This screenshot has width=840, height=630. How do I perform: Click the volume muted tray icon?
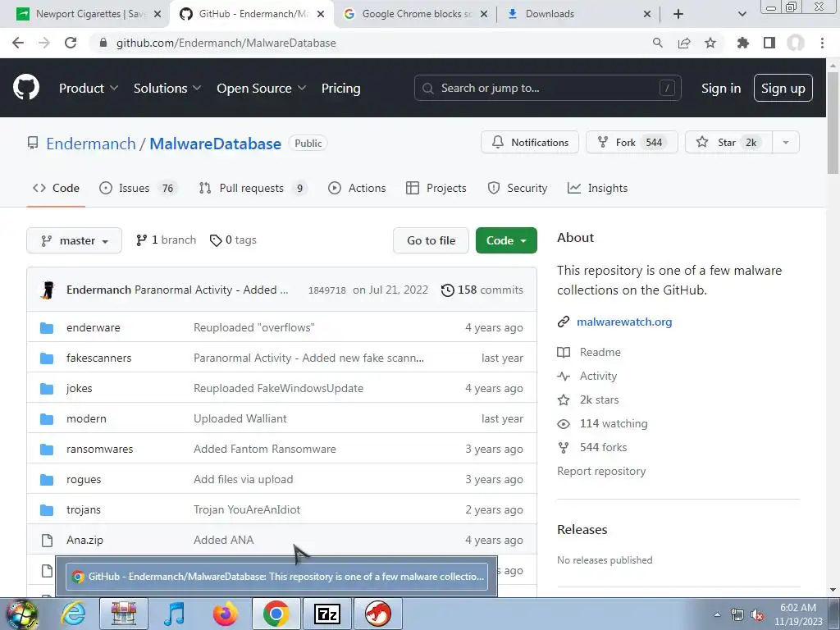[757, 615]
